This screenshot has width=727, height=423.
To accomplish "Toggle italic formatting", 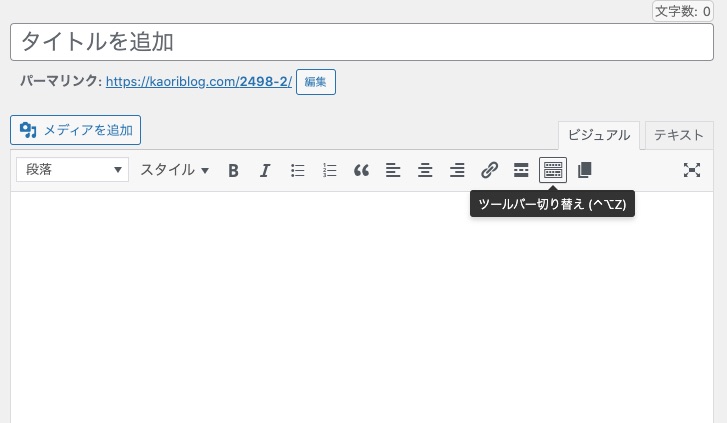I will (265, 170).
